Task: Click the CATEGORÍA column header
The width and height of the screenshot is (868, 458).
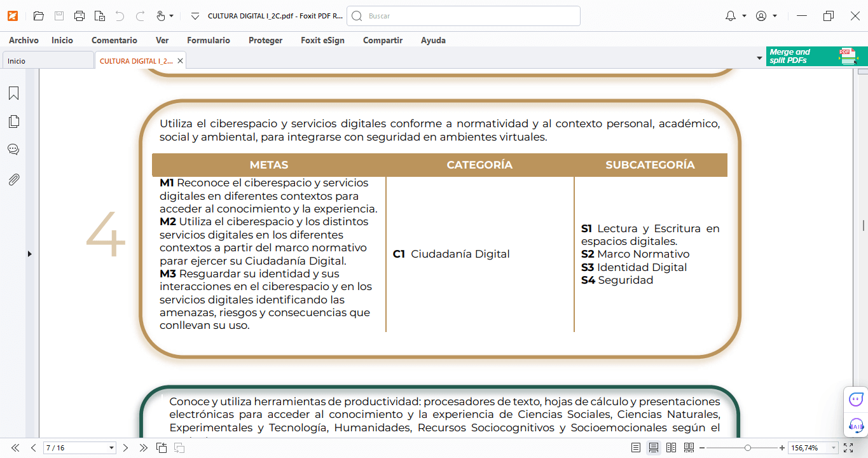Action: pyautogui.click(x=479, y=165)
